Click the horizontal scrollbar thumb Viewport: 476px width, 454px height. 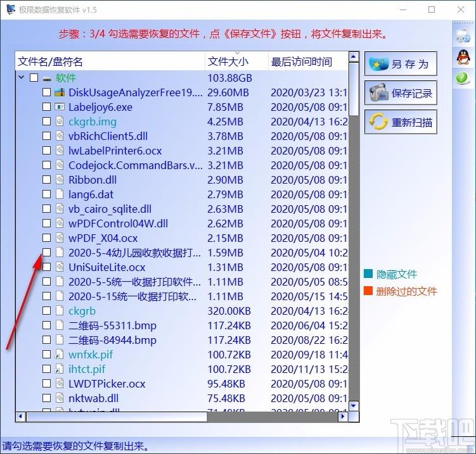pos(117,417)
